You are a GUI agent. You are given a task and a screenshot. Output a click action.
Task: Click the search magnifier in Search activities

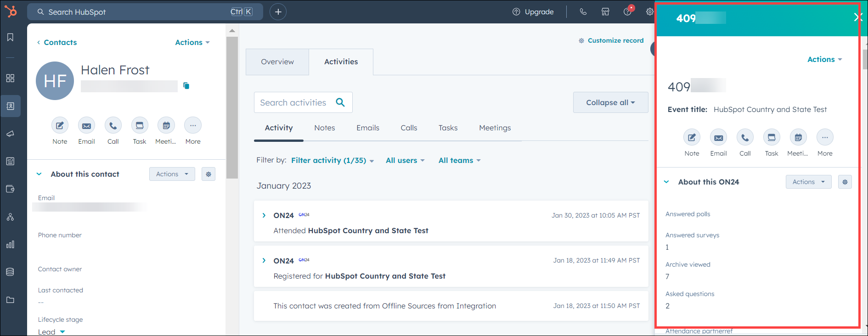click(340, 102)
